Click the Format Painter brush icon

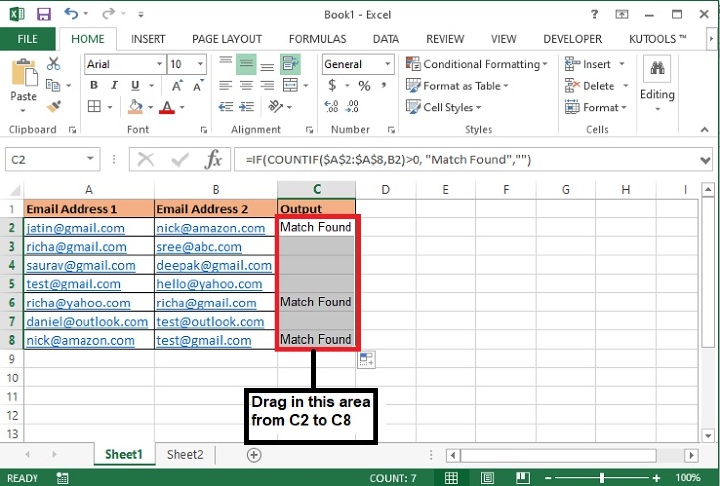[53, 106]
